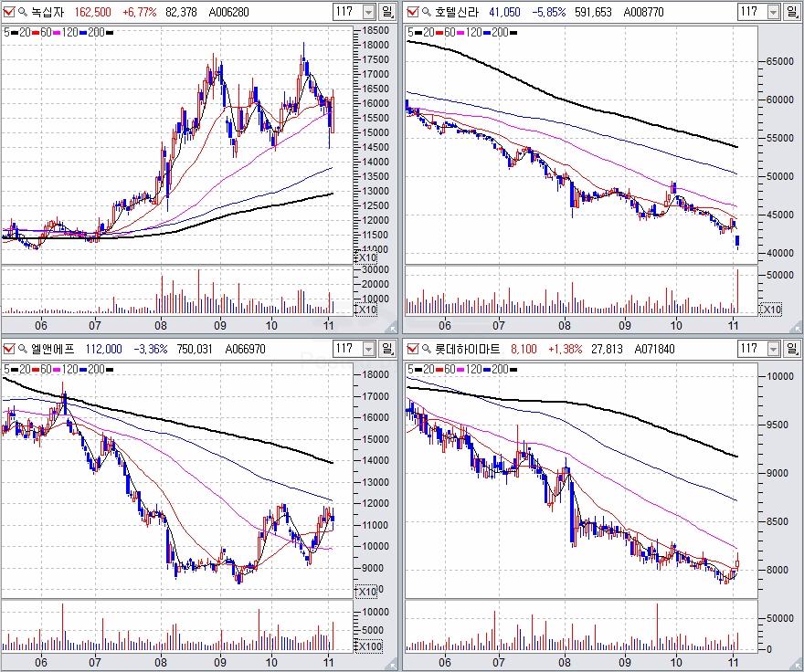Viewport: 804px width, 672px height.
Task: Expand the 117 count dropdown in 녹십자 chart
Action: (368, 12)
